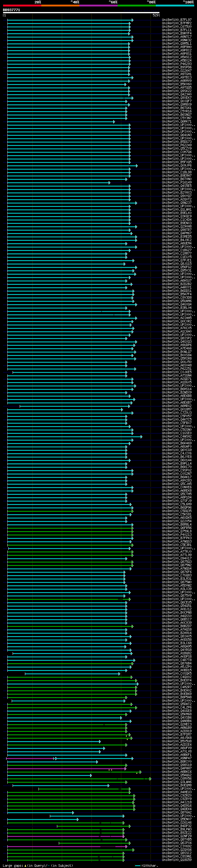Select the UniRef100_B0WLQ7 label
Image resolution: width=197 pixels, height=868 pixels.
coord(177,352)
